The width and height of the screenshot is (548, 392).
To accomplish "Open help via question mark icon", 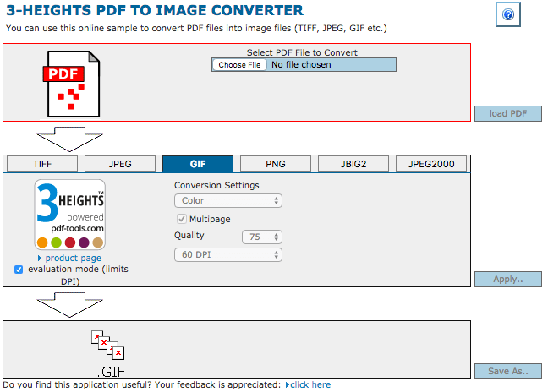I will pos(507,14).
